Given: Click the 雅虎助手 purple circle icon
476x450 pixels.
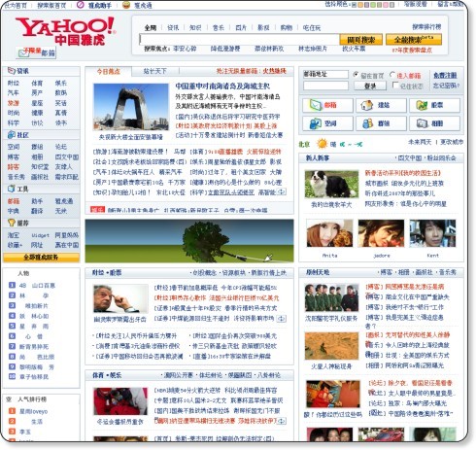Looking at the screenshot, I should [x=80, y=5].
